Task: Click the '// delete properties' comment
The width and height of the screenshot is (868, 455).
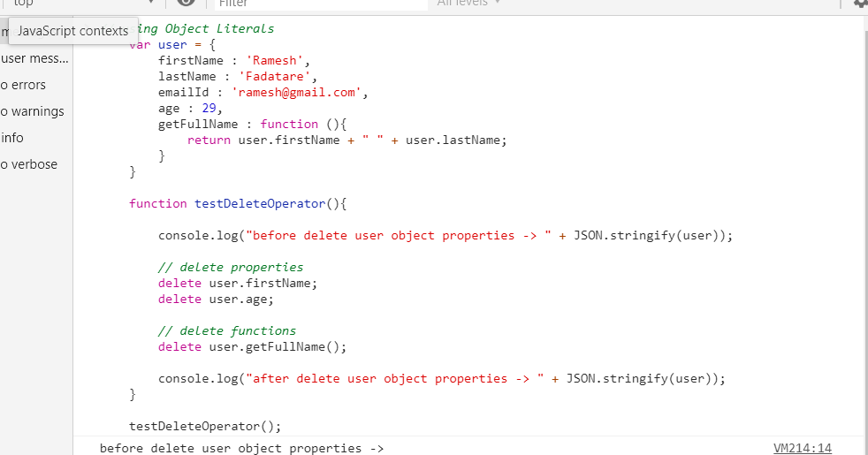Action: click(231, 268)
